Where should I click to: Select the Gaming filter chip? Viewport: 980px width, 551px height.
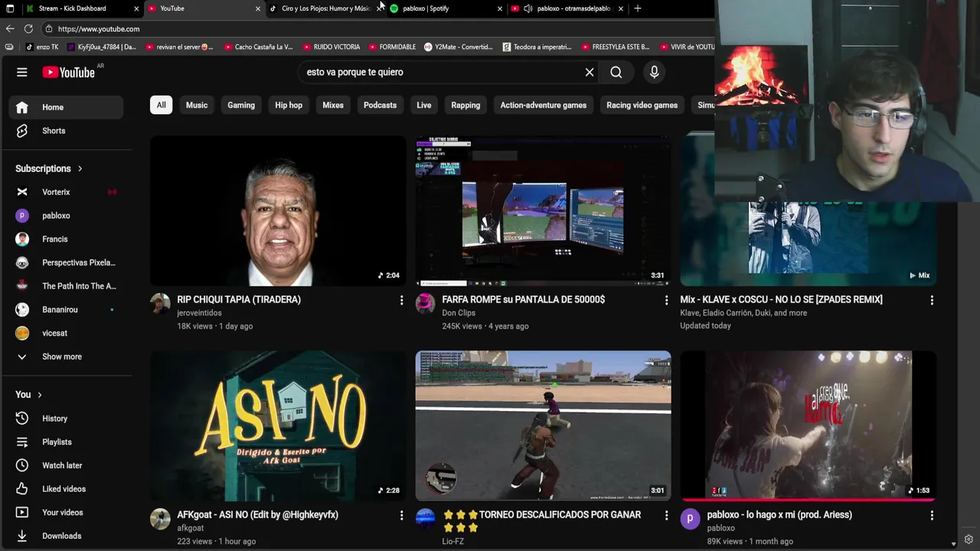(x=241, y=105)
